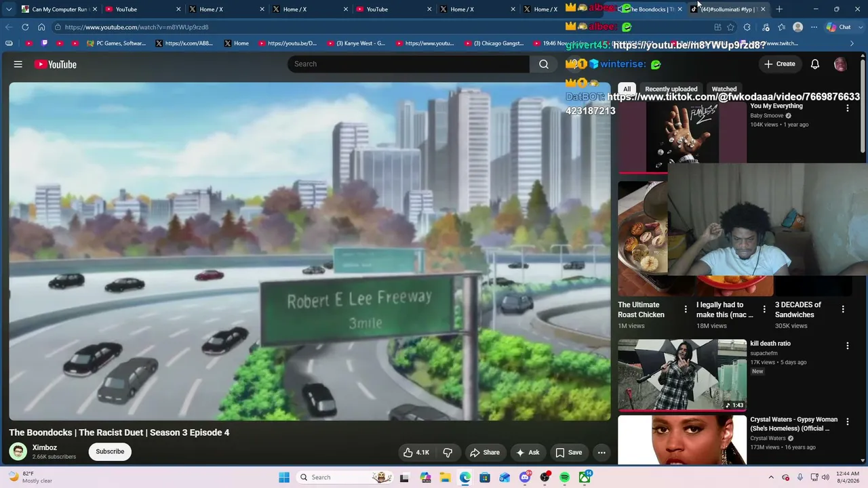868x488 pixels.
Task: Save the video to a playlist
Action: [569, 452]
